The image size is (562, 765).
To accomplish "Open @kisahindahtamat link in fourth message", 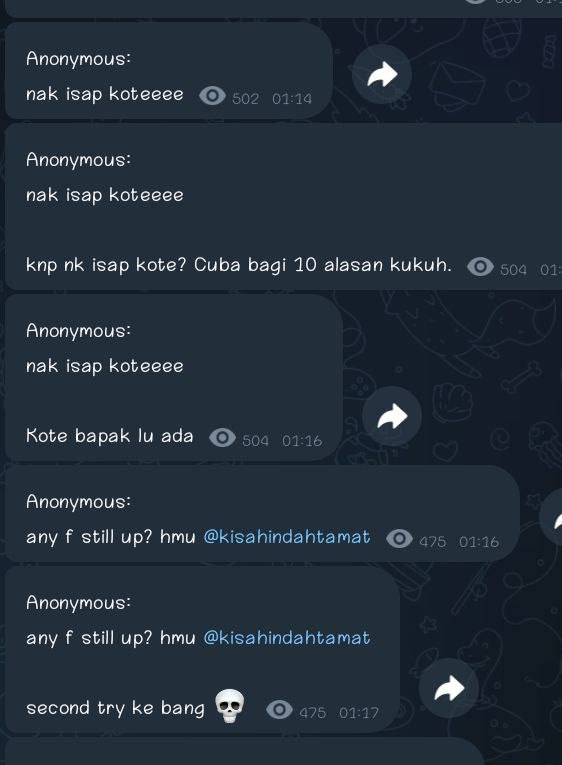I will coord(287,537).
